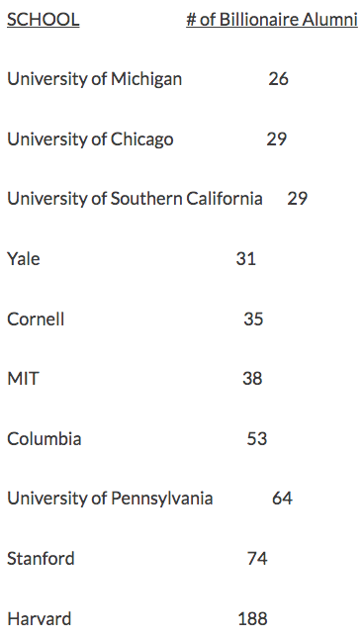This screenshot has width=364, height=638.
Task: Click the 29 beside Southern California
Action: (298, 199)
